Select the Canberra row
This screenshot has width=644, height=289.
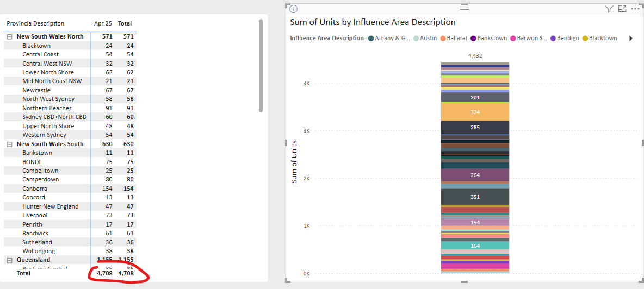(x=70, y=189)
